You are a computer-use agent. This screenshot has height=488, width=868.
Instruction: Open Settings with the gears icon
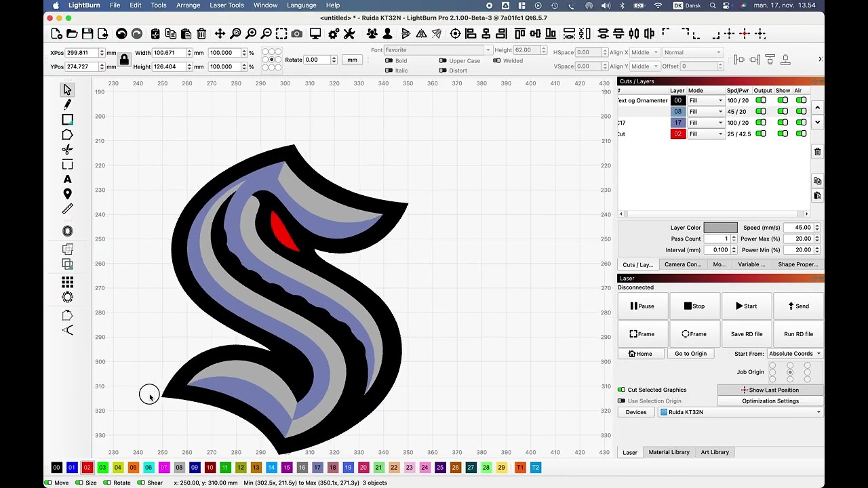(334, 34)
